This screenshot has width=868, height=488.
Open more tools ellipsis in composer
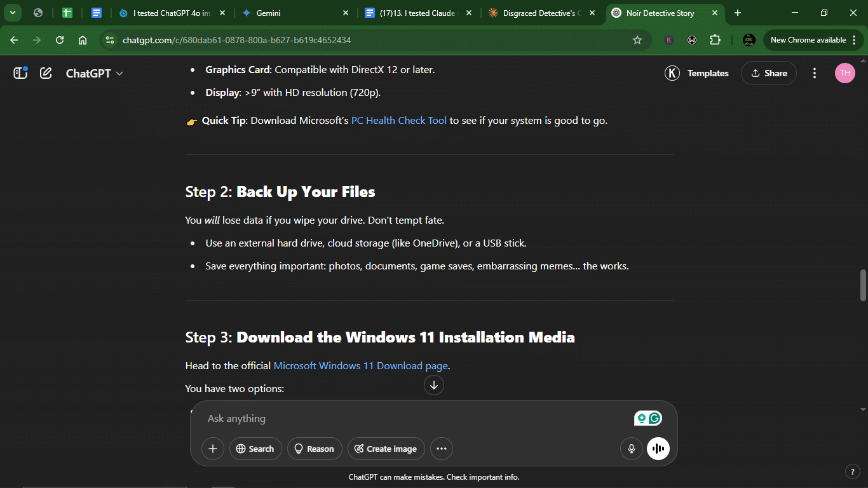click(x=442, y=449)
